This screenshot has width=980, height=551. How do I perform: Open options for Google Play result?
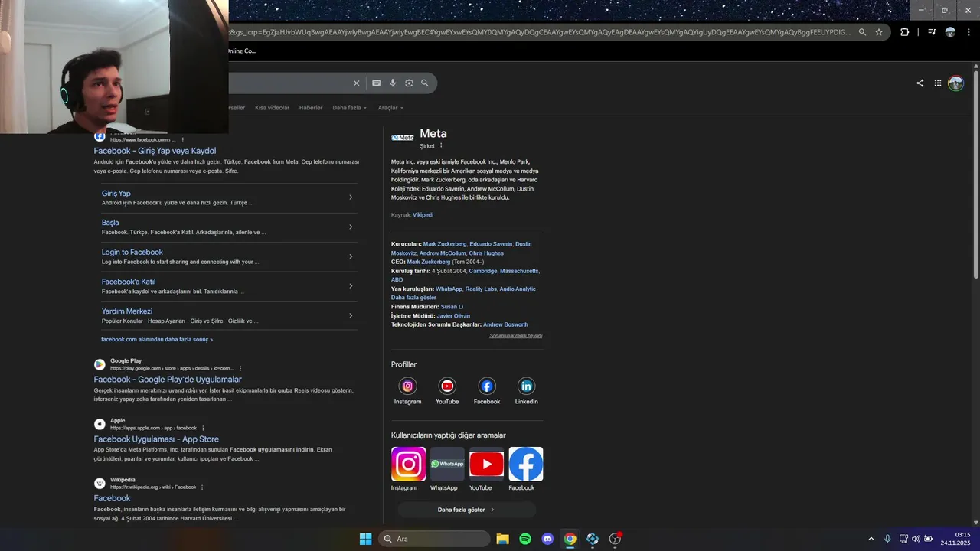(240, 368)
